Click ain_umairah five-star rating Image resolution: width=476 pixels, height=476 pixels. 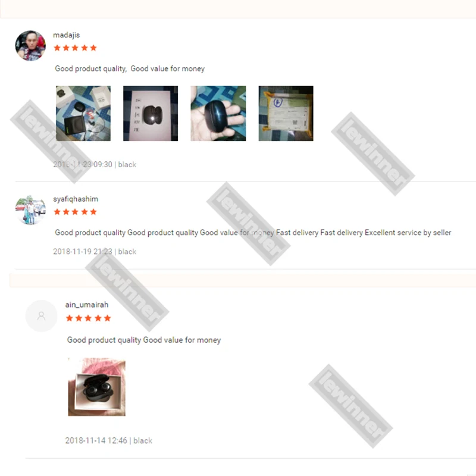click(88, 318)
